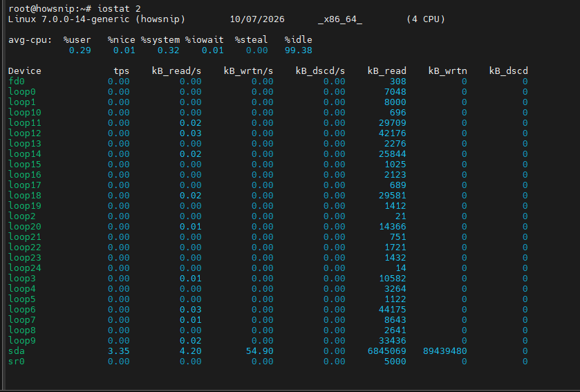
Task: Click the sda kB_read value 6845069
Action: click(x=386, y=351)
